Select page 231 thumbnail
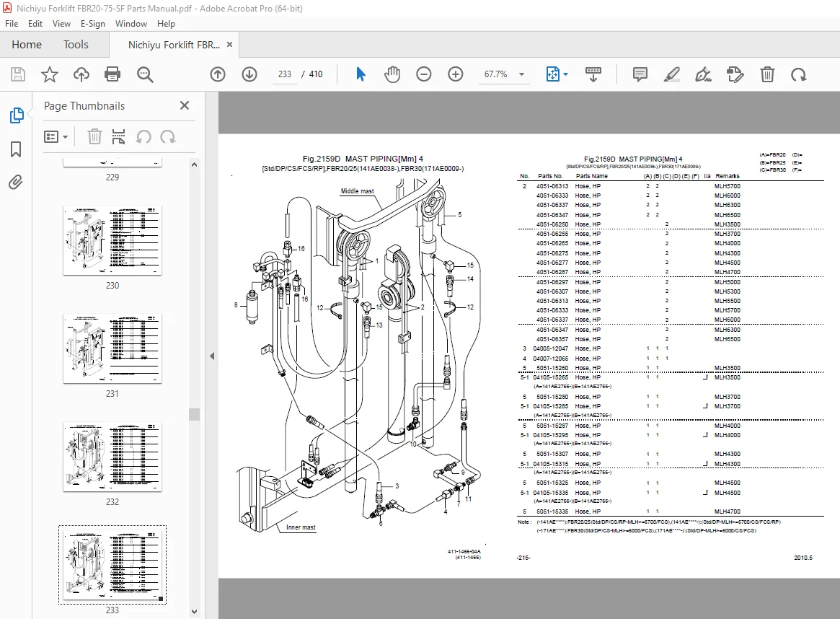 112,349
